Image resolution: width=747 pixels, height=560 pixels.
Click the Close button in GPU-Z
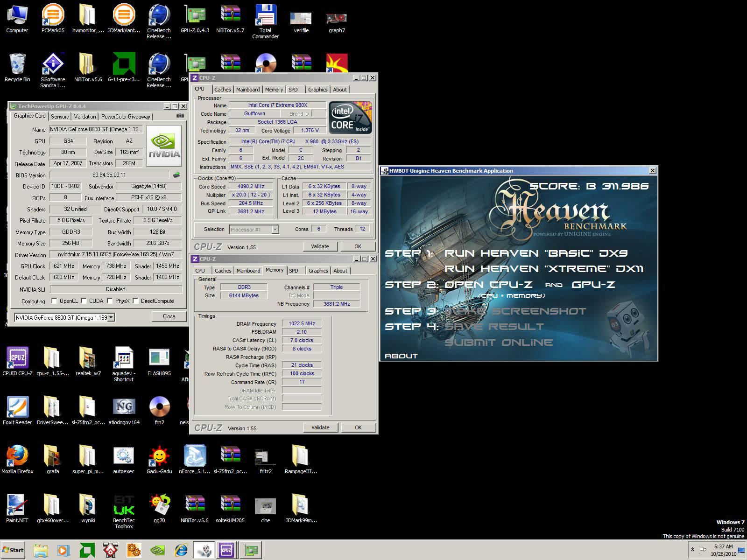click(x=169, y=316)
